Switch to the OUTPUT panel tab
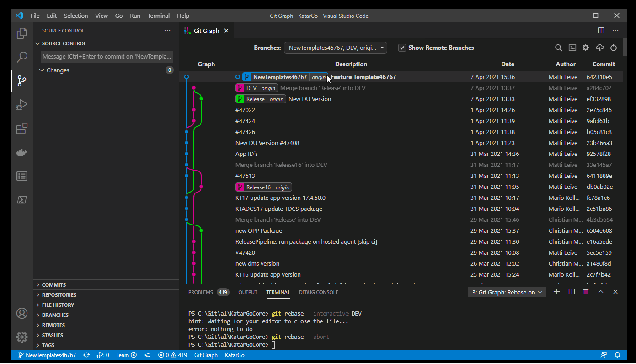 point(248,292)
